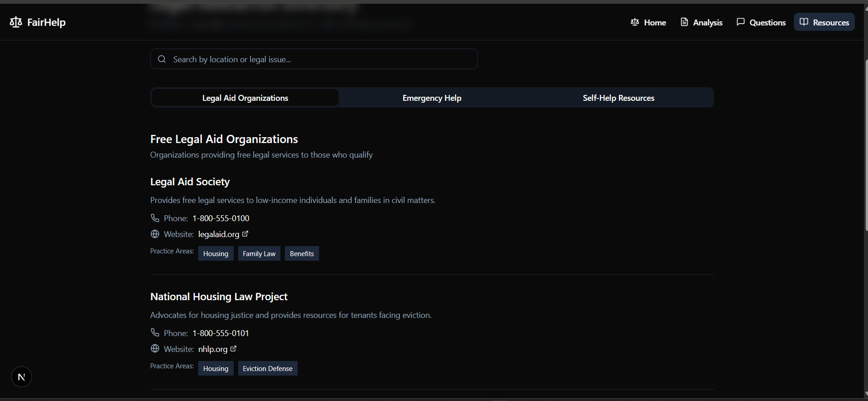Click the FairHelp scales logo icon
The image size is (868, 401).
(16, 22)
